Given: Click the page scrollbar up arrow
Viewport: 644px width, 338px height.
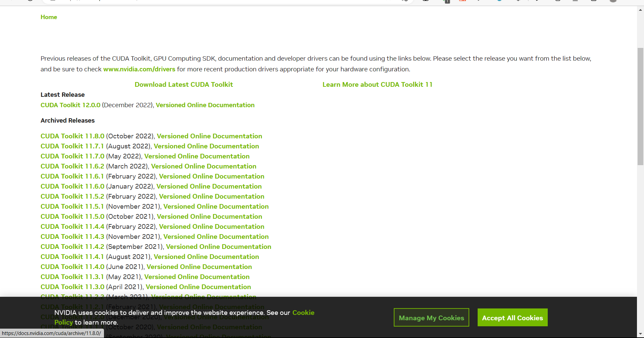Looking at the screenshot, I should (640, 10).
